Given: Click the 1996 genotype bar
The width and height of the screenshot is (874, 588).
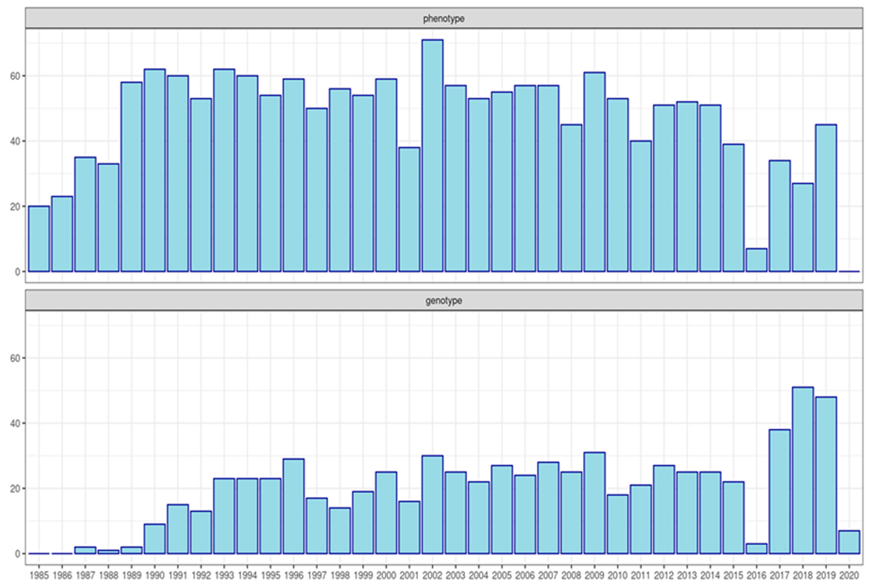Looking at the screenshot, I should click(x=293, y=506).
